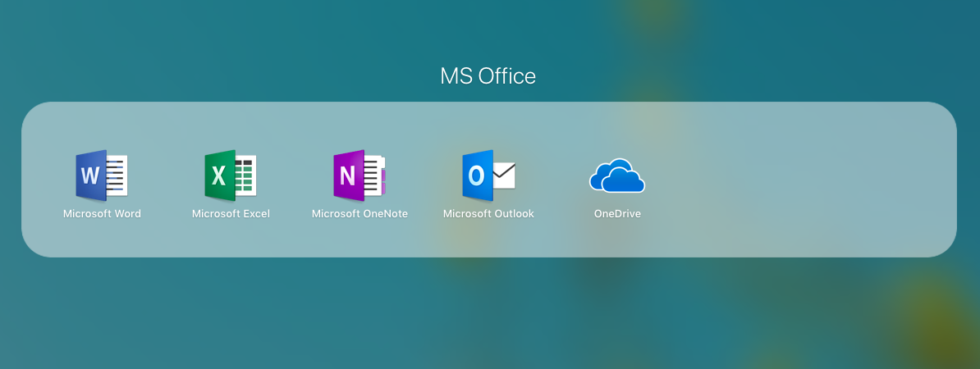Open the Microsoft OneNote icon

[x=359, y=175]
